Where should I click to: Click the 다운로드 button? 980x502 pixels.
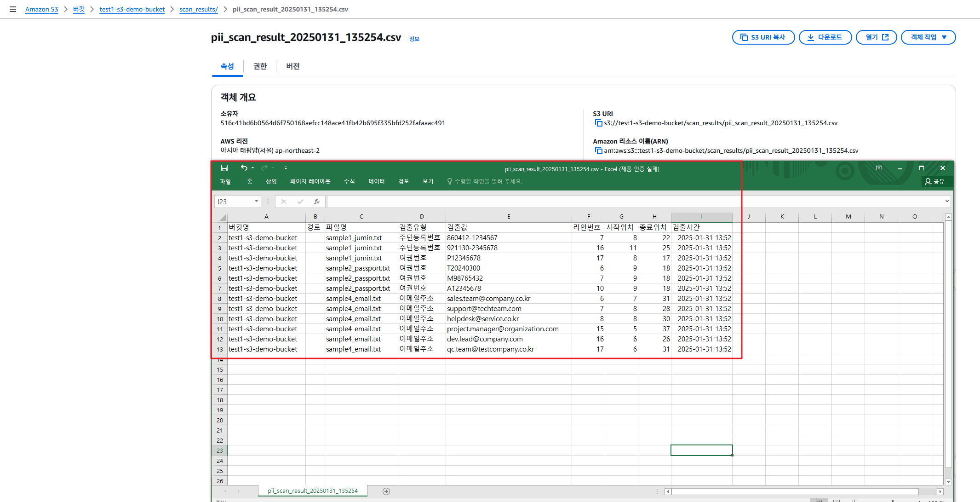pyautogui.click(x=825, y=37)
